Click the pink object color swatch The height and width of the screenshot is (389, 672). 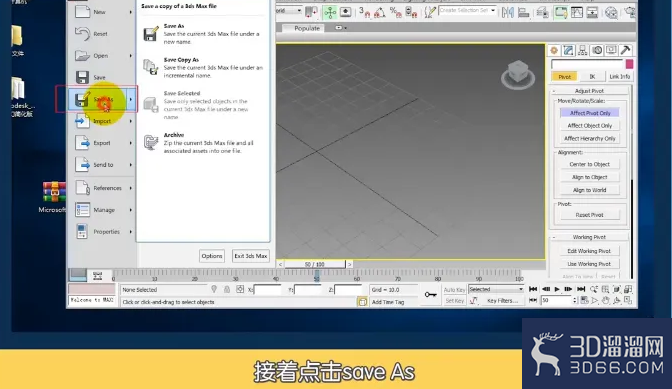(x=629, y=64)
